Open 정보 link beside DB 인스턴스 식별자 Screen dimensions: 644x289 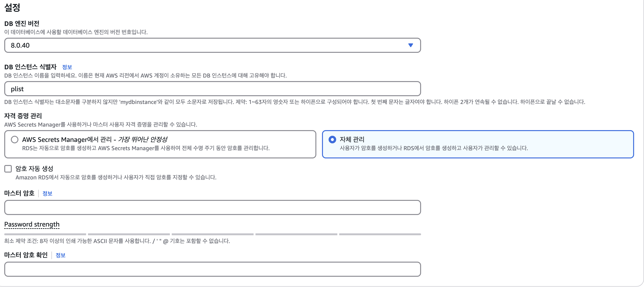point(67,67)
